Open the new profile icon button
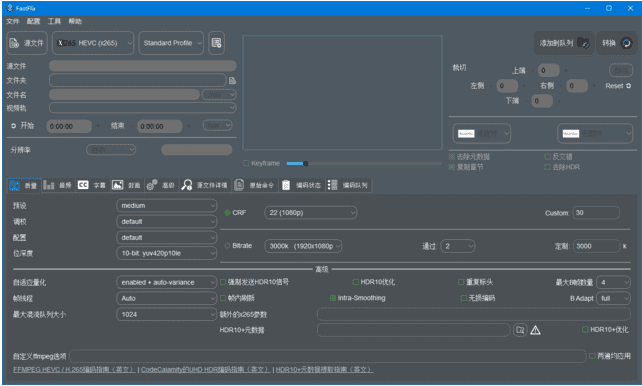 tap(216, 43)
